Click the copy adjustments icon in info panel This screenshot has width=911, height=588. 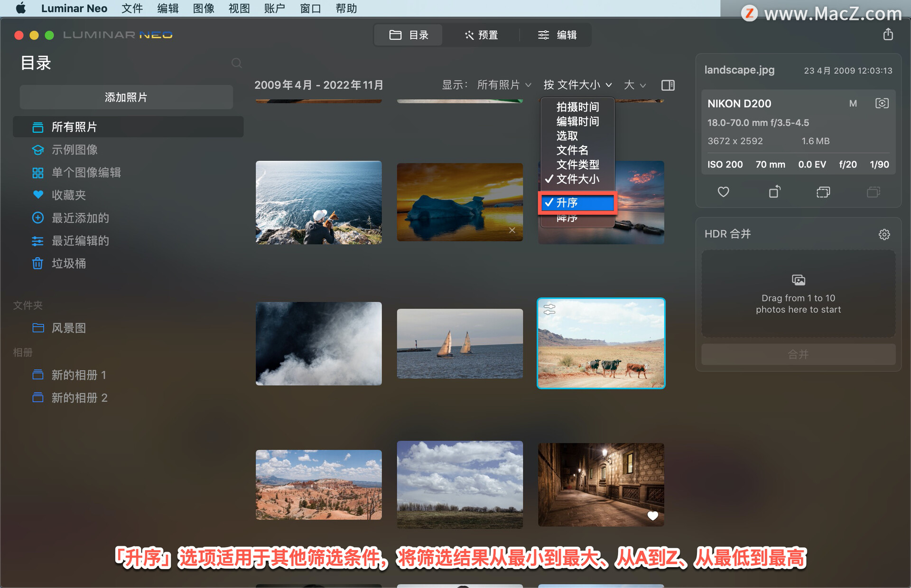[823, 192]
